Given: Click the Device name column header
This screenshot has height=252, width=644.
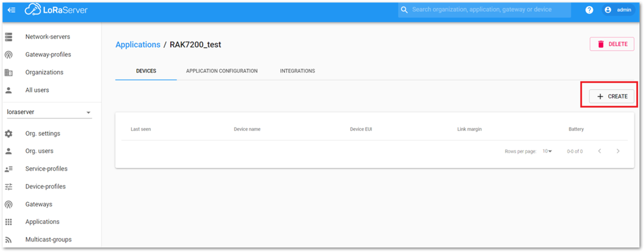Looking at the screenshot, I should click(x=247, y=129).
